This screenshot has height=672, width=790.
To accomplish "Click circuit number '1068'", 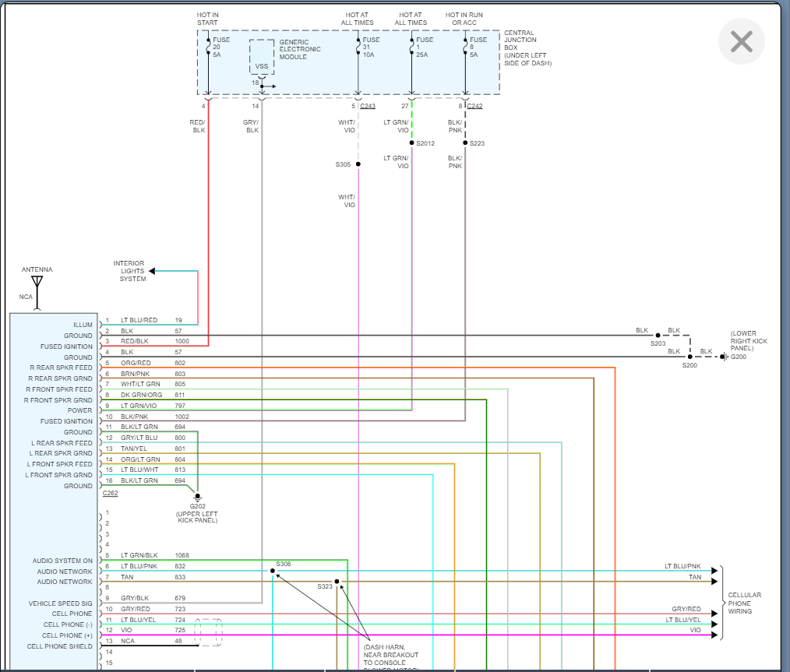I will pos(182,555).
